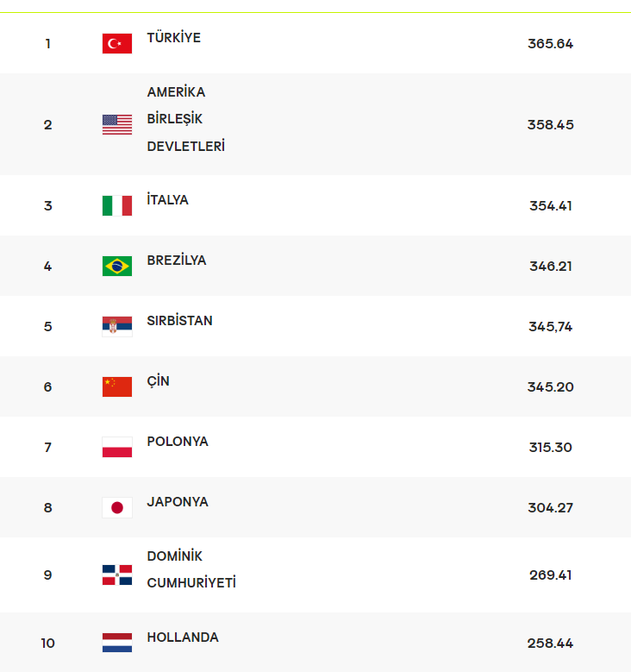Click the BREZİLYA country name

(x=177, y=261)
